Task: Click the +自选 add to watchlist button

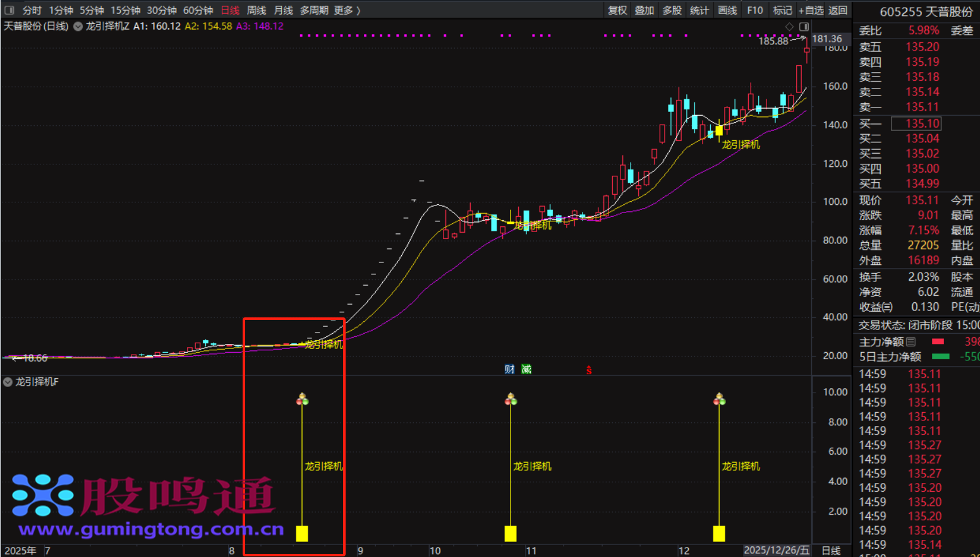Action: [x=811, y=10]
